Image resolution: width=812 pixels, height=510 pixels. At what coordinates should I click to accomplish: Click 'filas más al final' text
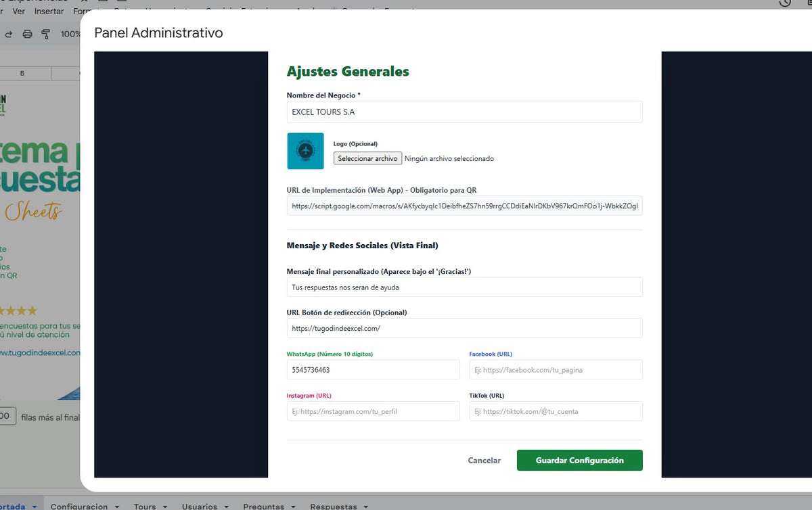point(50,418)
